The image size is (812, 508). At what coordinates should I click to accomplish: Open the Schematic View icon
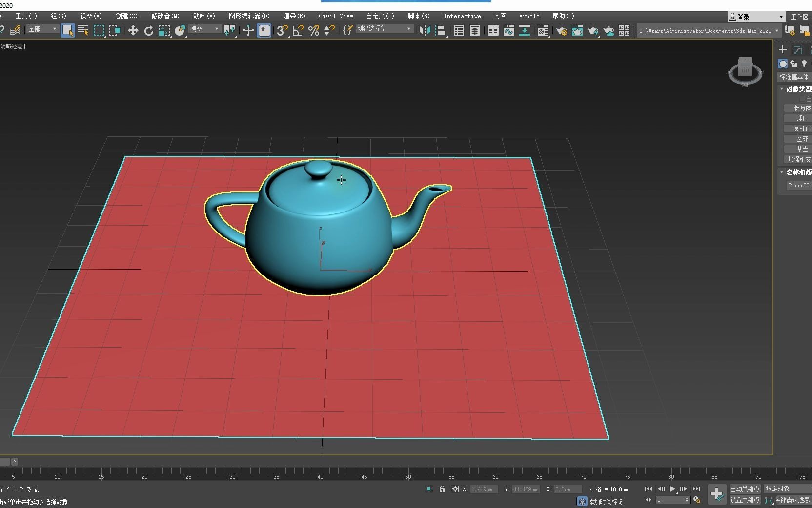[x=524, y=30]
